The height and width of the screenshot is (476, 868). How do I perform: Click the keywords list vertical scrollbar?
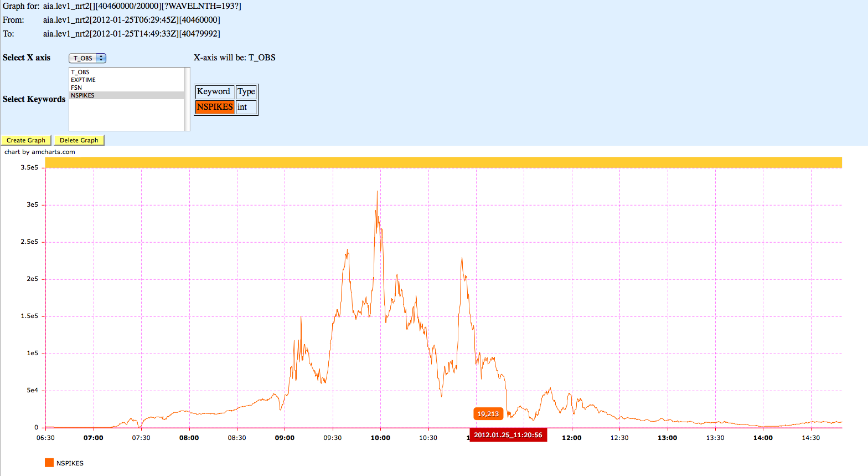coord(187,99)
